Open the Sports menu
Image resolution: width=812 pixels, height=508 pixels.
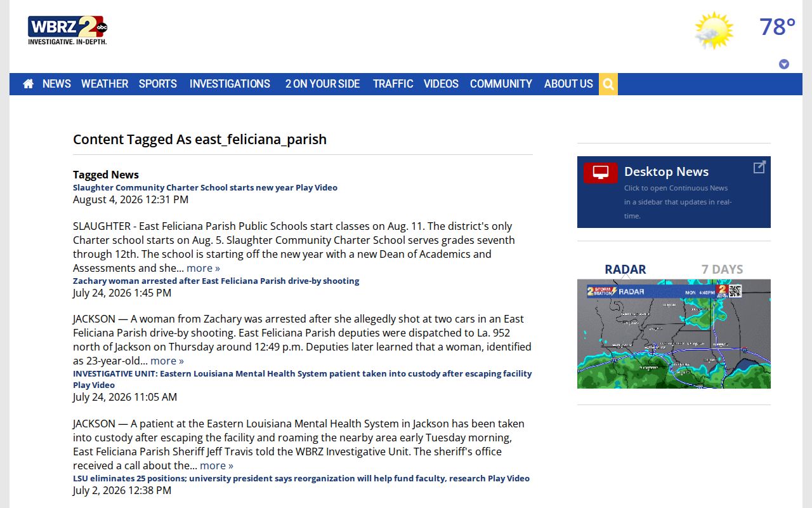(x=158, y=84)
